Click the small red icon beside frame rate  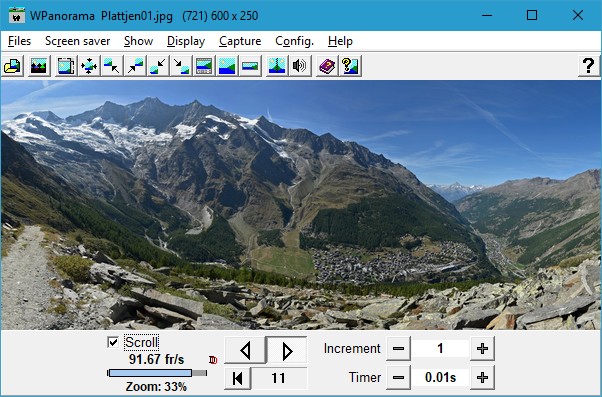coord(213,360)
